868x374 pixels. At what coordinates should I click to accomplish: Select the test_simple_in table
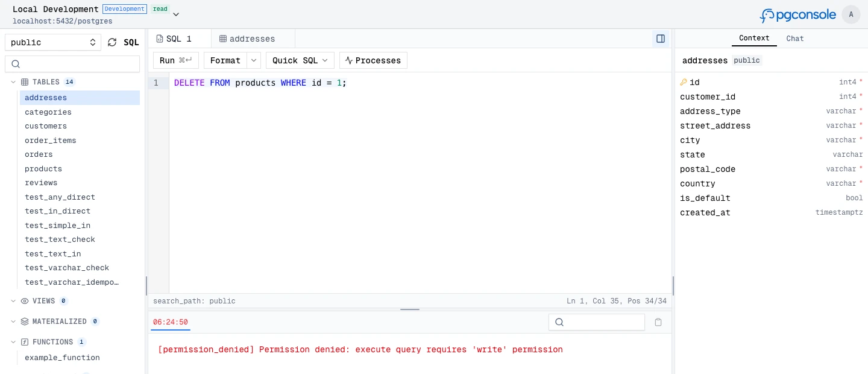(80, 226)
